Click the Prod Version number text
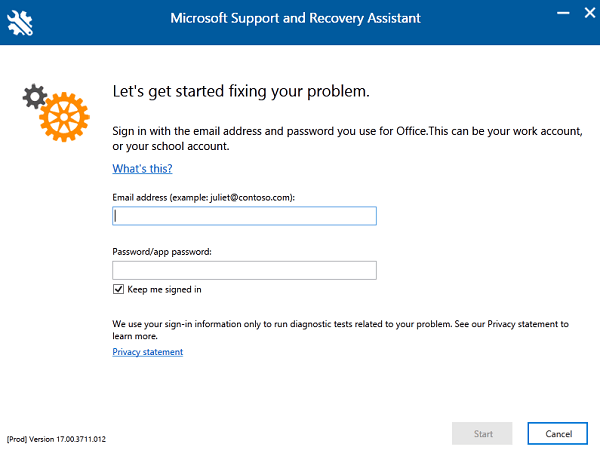 [56, 439]
